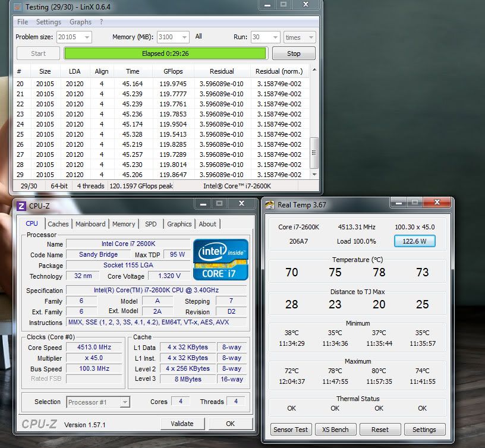This screenshot has height=448, width=485.
Task: Switch to the SPD tab in CPU-Z
Action: pos(150,224)
